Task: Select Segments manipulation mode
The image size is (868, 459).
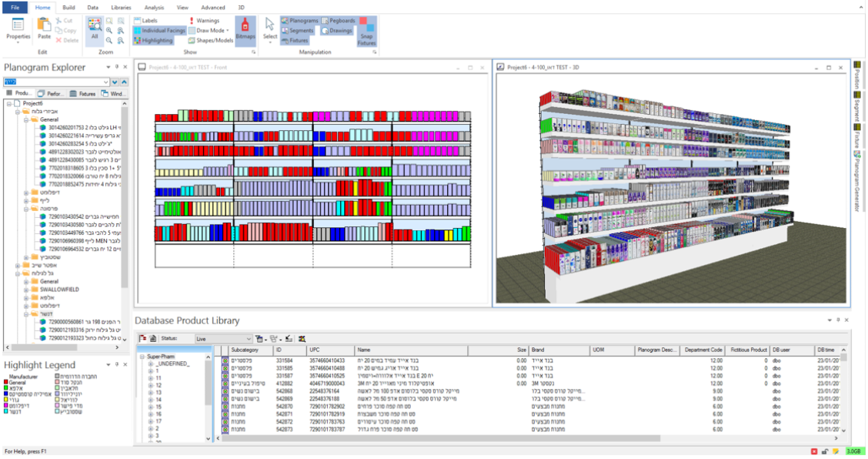Action: (x=297, y=31)
